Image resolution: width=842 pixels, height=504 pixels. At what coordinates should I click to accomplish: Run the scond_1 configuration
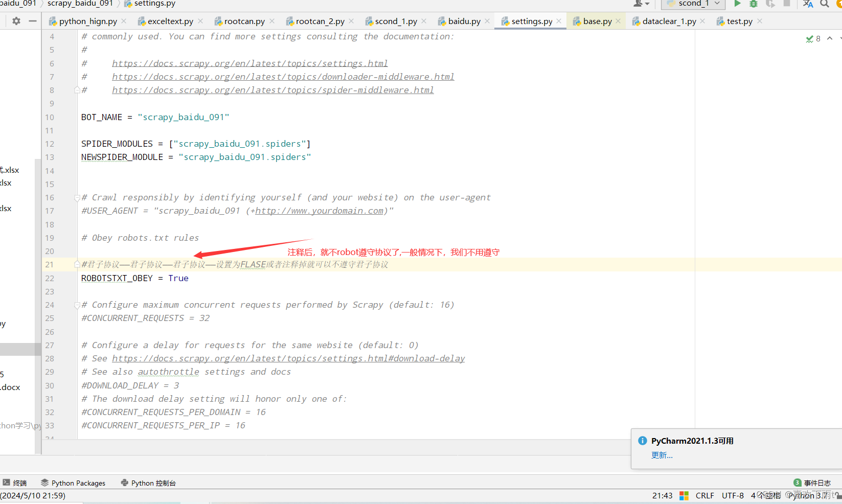[737, 4]
